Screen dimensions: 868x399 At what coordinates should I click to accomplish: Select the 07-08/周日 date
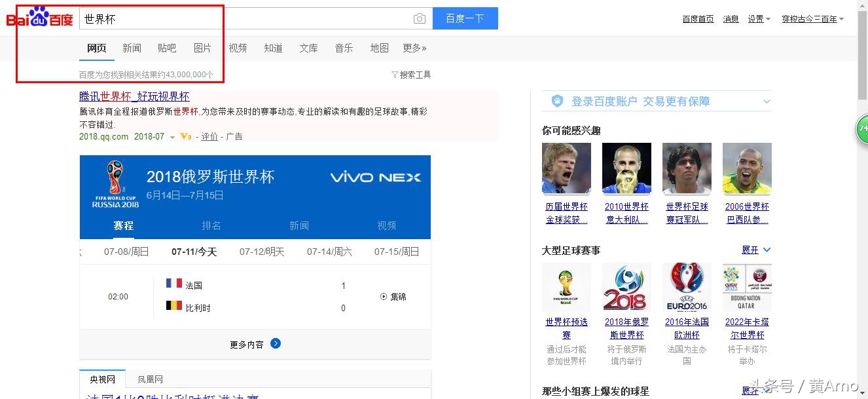point(126,252)
